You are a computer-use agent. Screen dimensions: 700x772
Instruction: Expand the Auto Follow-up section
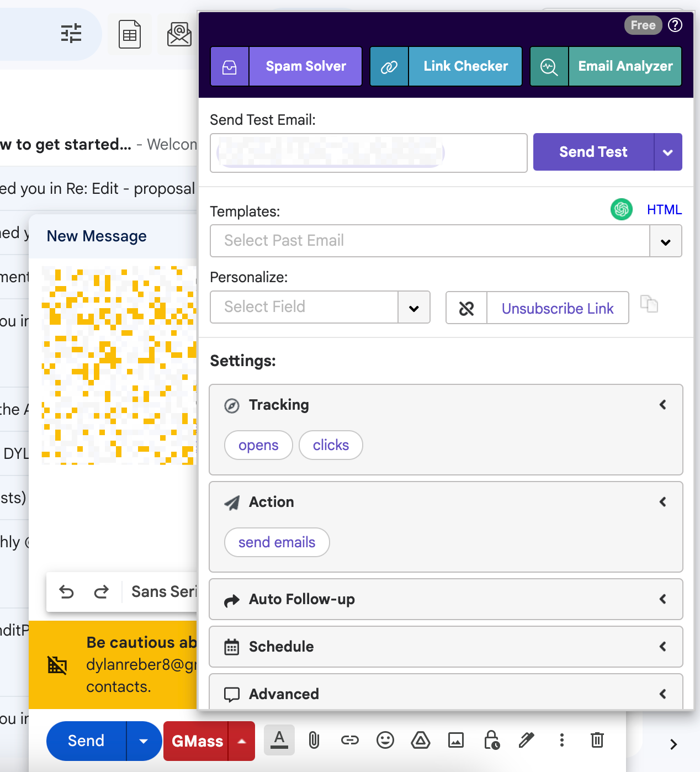(x=446, y=599)
